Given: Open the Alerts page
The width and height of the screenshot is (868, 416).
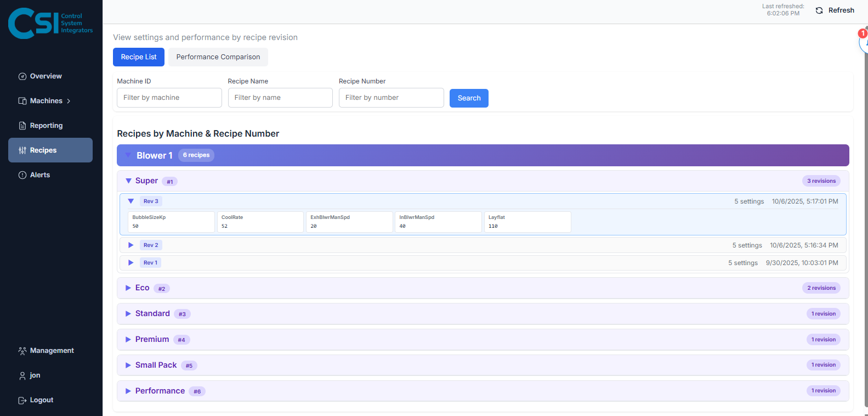Looking at the screenshot, I should pyautogui.click(x=50, y=175).
